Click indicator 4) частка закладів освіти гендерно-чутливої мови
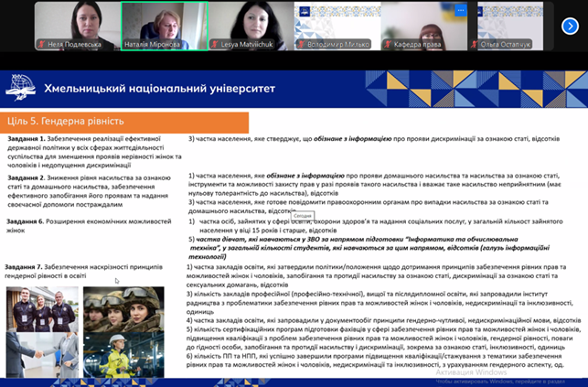Viewport: 588px width, 387px height. tap(384, 320)
